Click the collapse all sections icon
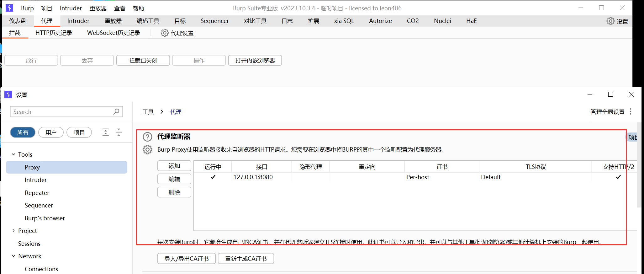The width and height of the screenshot is (644, 274). click(x=119, y=132)
